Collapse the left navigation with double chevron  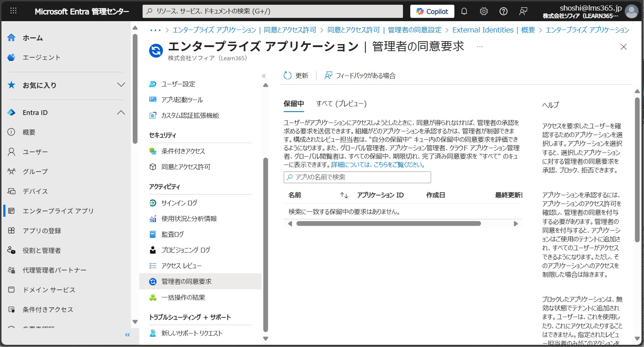click(x=127, y=335)
